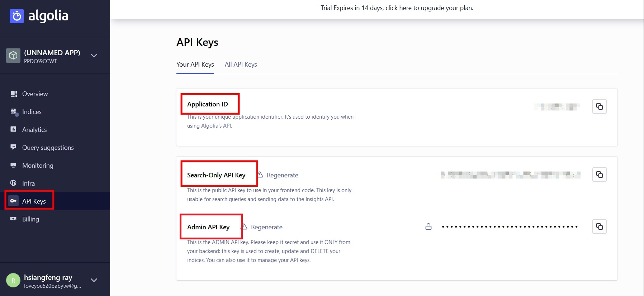Open the Indices sidebar icon
This screenshot has height=296, width=644.
(14, 112)
